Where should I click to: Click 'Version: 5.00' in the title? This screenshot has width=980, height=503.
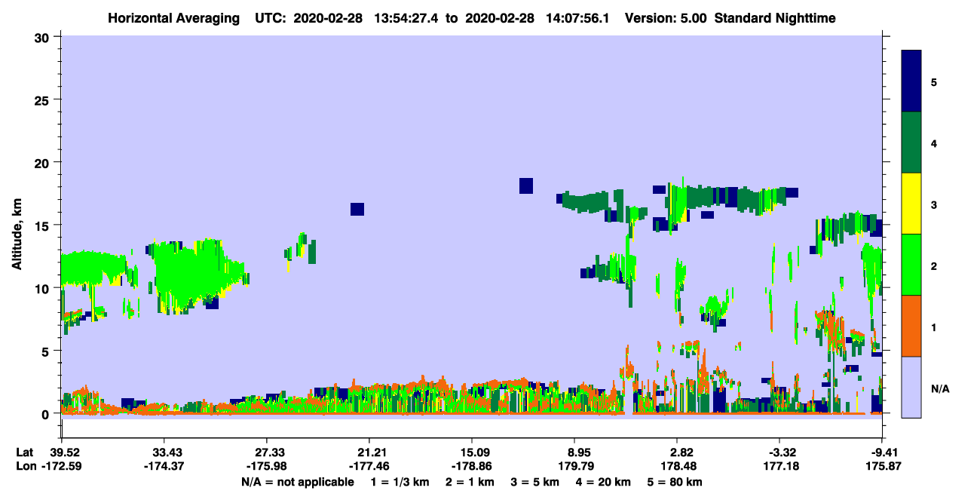pos(666,18)
